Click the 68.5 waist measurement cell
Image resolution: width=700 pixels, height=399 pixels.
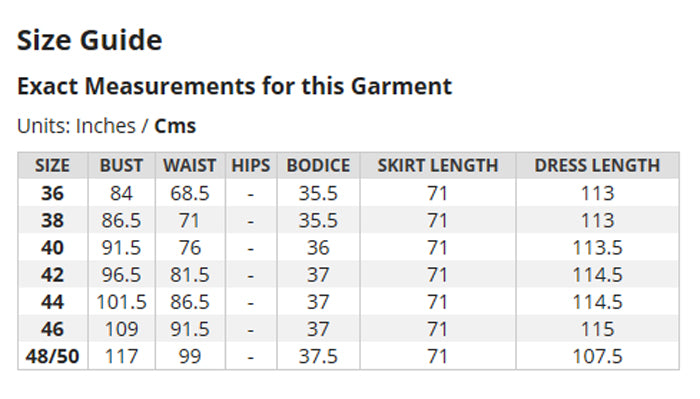click(190, 193)
